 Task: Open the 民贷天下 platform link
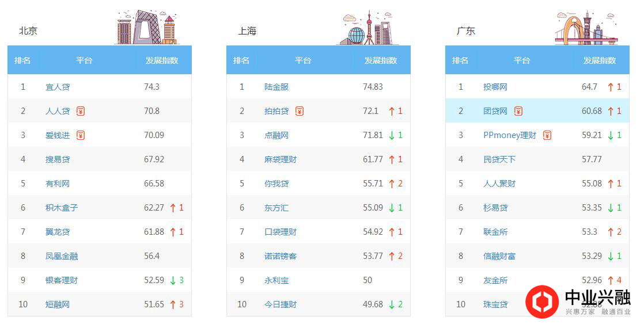(499, 159)
